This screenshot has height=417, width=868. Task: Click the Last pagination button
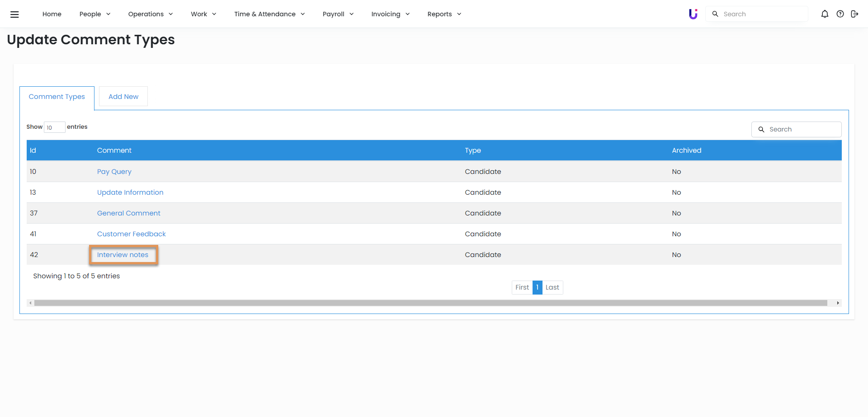(x=552, y=287)
